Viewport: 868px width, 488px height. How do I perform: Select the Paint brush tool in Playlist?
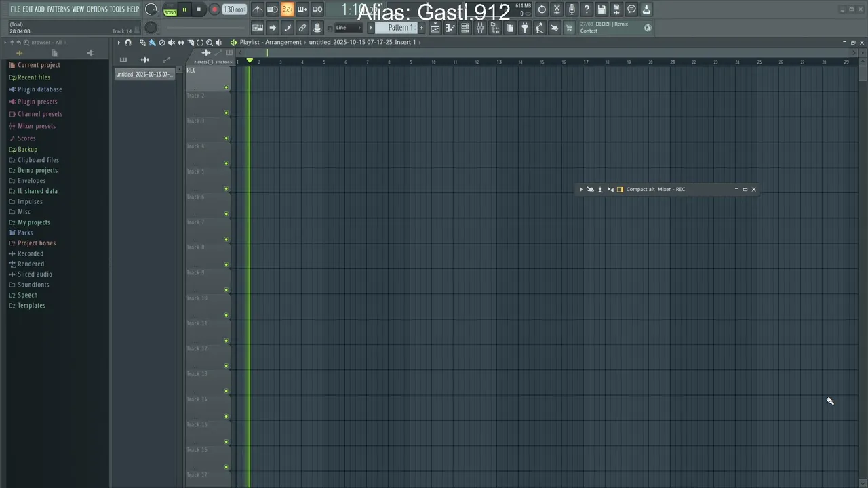(152, 43)
